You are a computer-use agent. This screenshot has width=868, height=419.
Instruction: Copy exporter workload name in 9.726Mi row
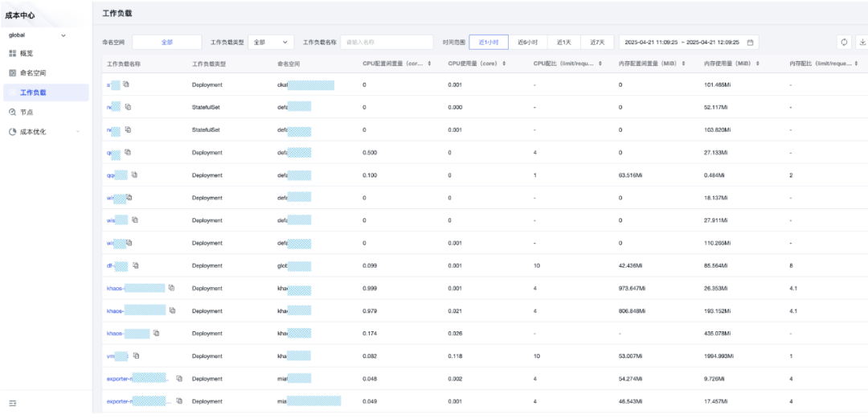tap(178, 379)
